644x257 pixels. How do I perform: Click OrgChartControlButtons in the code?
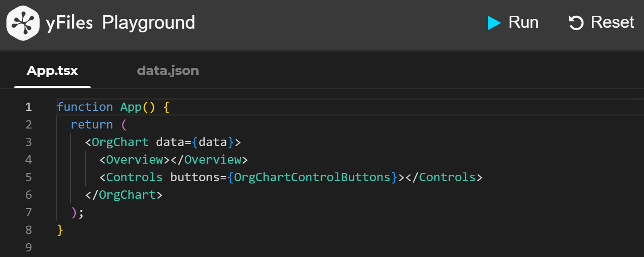(x=312, y=177)
